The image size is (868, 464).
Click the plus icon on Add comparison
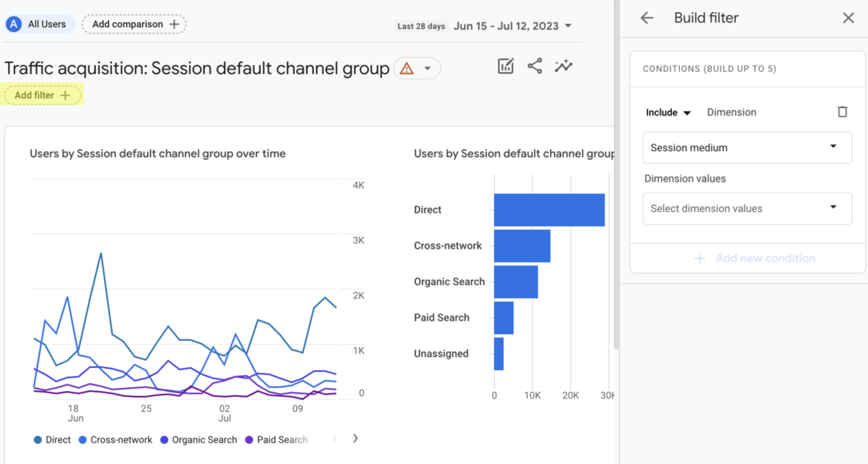[174, 24]
